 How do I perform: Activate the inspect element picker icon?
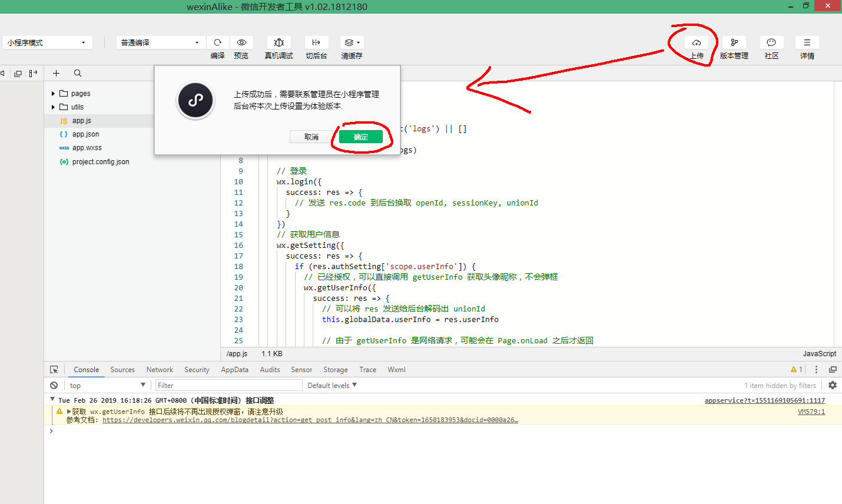click(54, 370)
